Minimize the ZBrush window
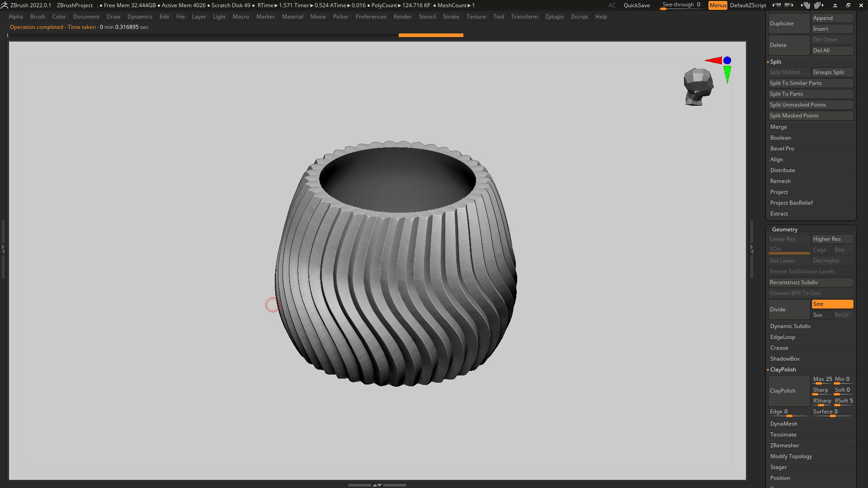Image resolution: width=868 pixels, height=488 pixels. point(835,5)
